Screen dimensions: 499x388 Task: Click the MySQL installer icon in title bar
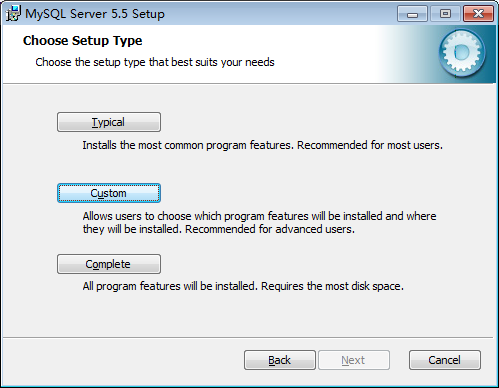[x=14, y=14]
